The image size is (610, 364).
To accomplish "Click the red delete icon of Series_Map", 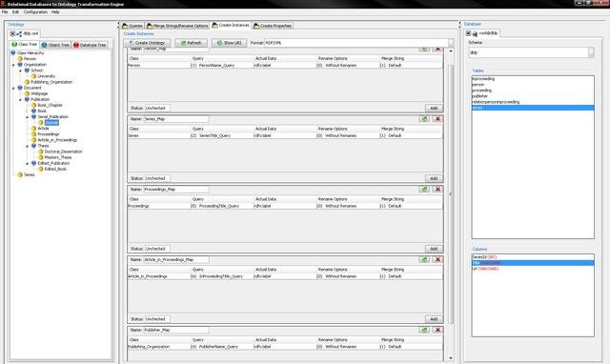I will pyautogui.click(x=437, y=118).
